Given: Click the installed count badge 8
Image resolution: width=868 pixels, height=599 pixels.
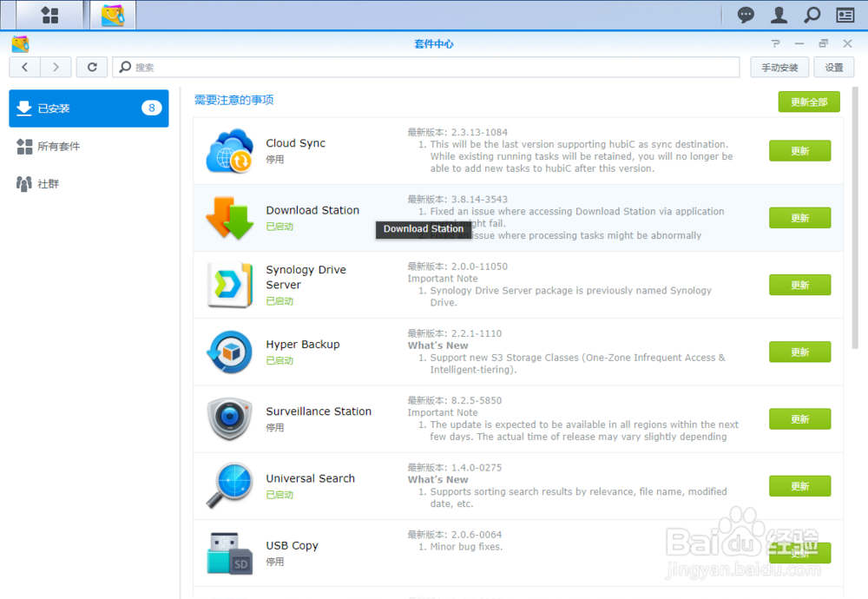Looking at the screenshot, I should tap(152, 108).
